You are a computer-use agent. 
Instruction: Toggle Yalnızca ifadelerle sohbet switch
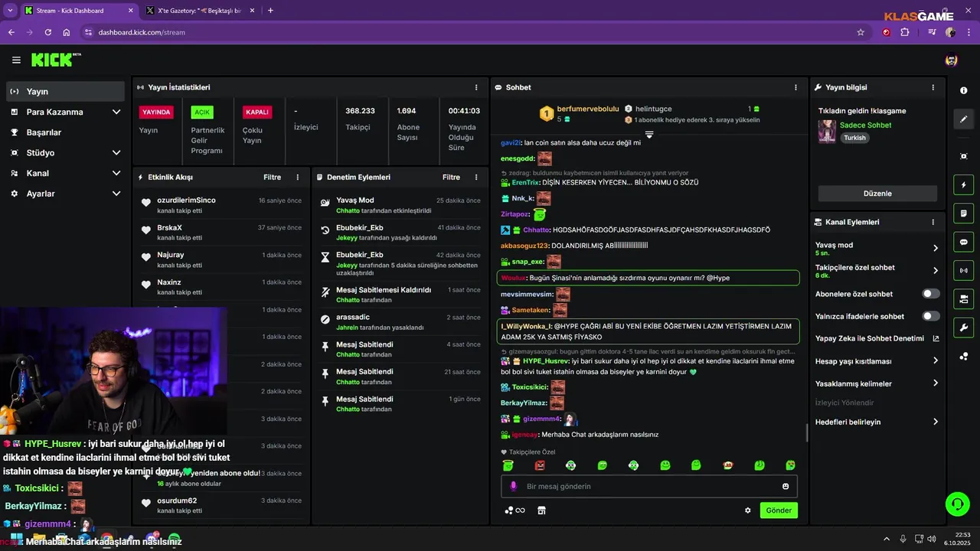coord(931,316)
